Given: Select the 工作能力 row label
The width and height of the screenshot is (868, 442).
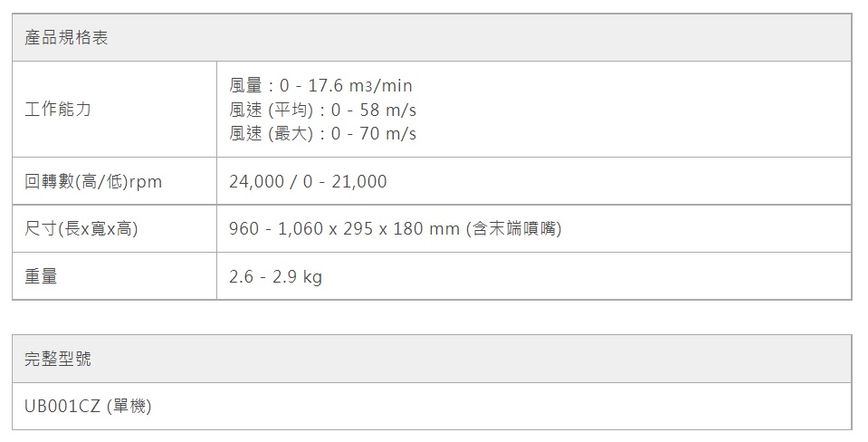Looking at the screenshot, I should click(58, 110).
